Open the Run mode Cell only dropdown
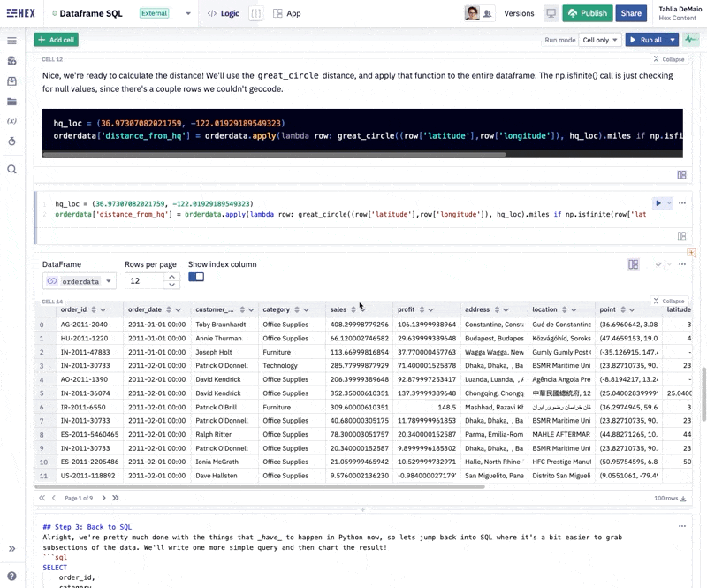Image resolution: width=707 pixels, height=588 pixels. click(600, 40)
